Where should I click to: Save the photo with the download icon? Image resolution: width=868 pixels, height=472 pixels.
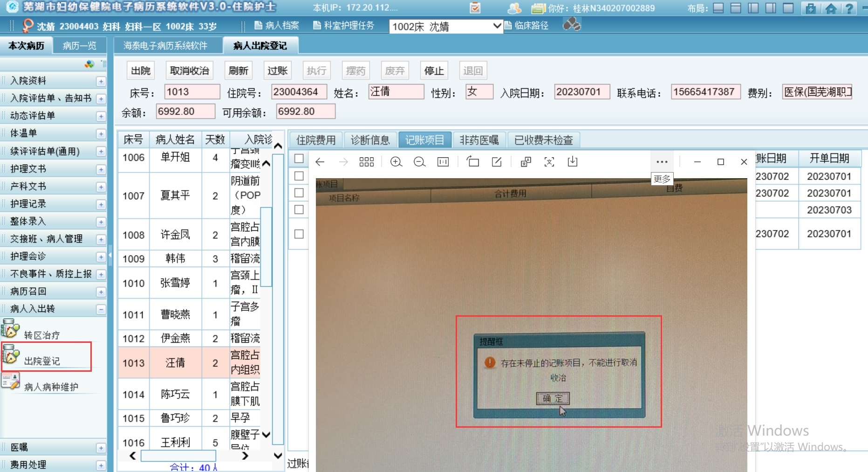[x=573, y=162]
